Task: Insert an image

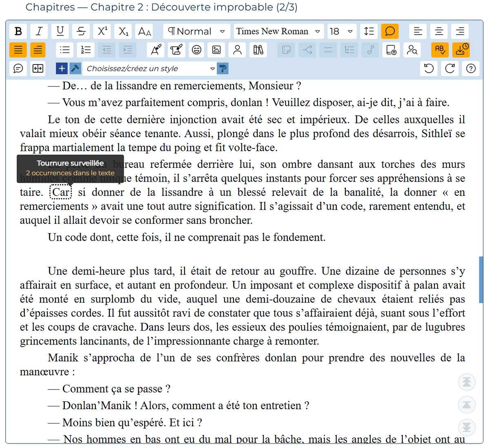Action: (216, 50)
